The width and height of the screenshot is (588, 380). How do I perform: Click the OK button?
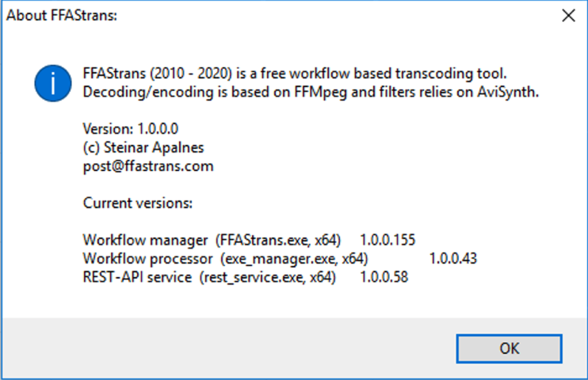click(509, 348)
